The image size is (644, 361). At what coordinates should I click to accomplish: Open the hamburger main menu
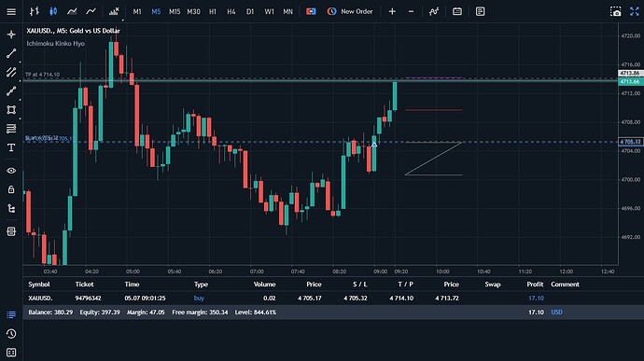point(11,11)
